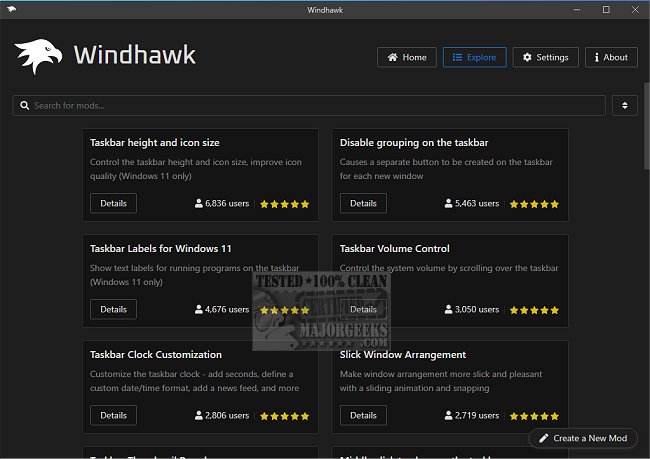Maximize the Windhawk window
This screenshot has width=650, height=459.
pos(605,10)
